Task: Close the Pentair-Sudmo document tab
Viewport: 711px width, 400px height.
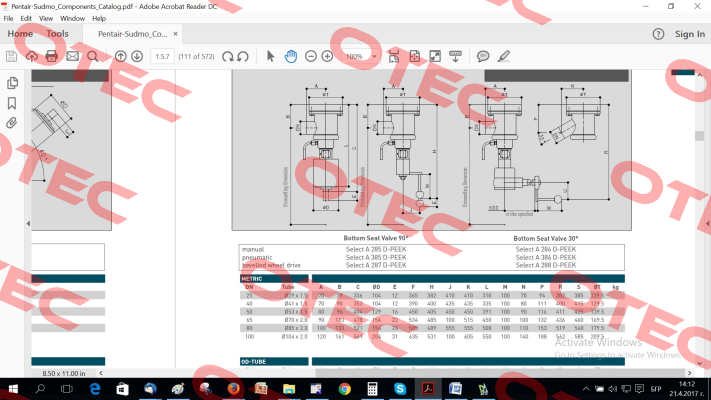Action: tap(175, 34)
